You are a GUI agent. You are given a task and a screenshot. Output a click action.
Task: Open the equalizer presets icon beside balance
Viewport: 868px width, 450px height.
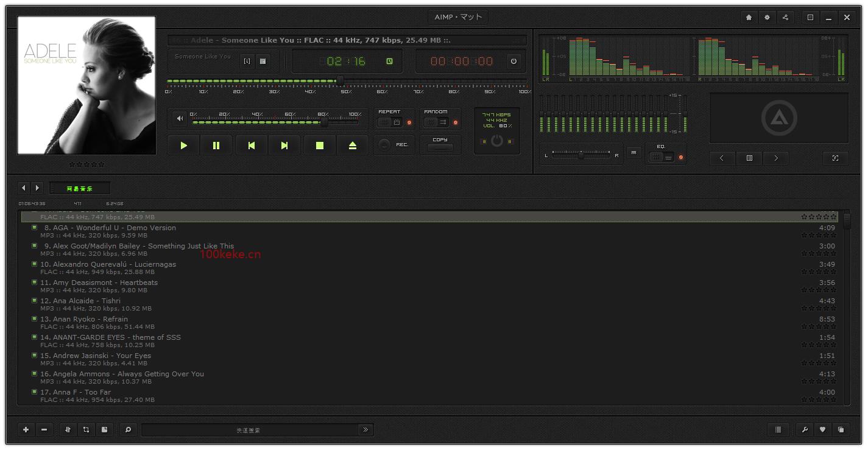[634, 152]
